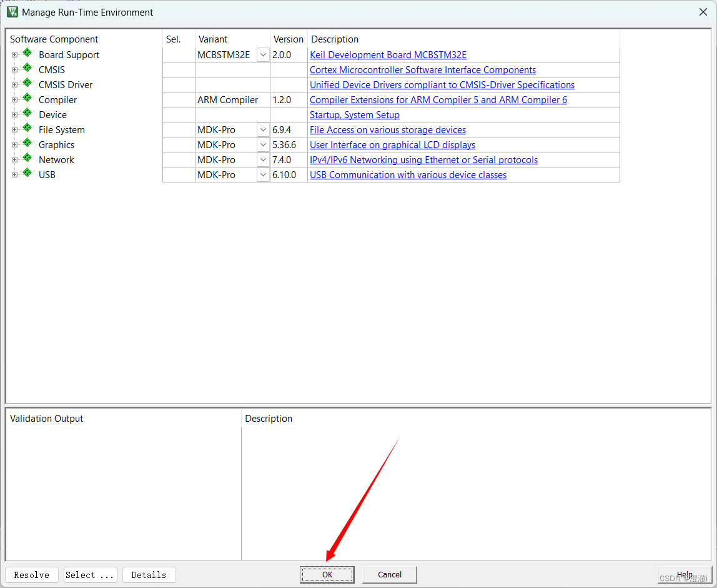Image resolution: width=717 pixels, height=588 pixels.
Task: Click the version cell 6.10.0
Action: click(289, 175)
